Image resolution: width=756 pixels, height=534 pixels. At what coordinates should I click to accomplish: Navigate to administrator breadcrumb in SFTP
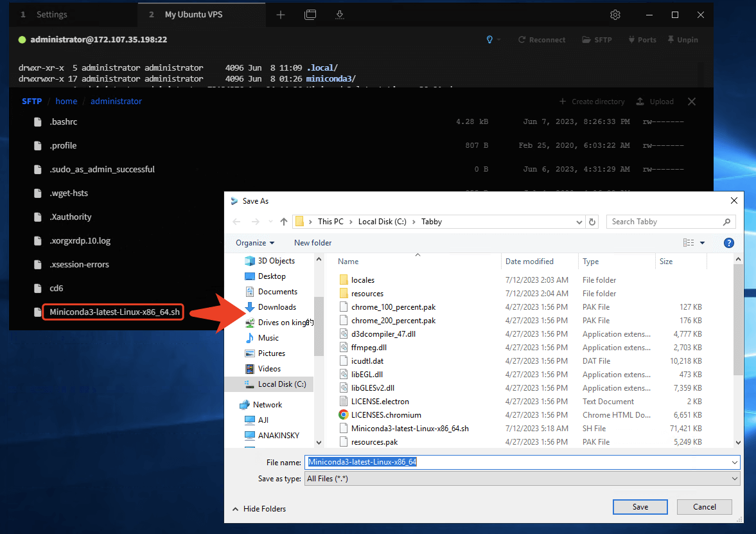(116, 102)
